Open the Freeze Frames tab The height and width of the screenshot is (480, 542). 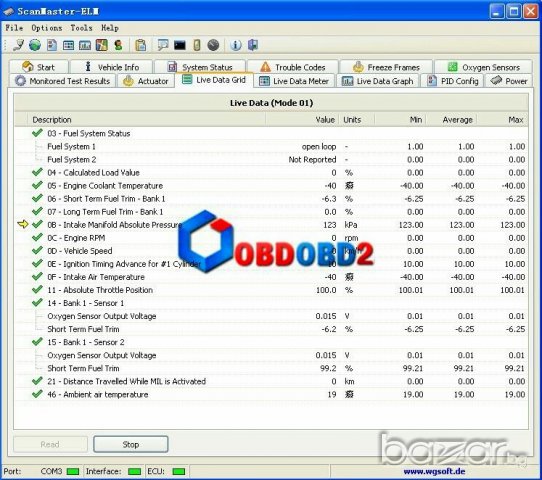point(386,67)
